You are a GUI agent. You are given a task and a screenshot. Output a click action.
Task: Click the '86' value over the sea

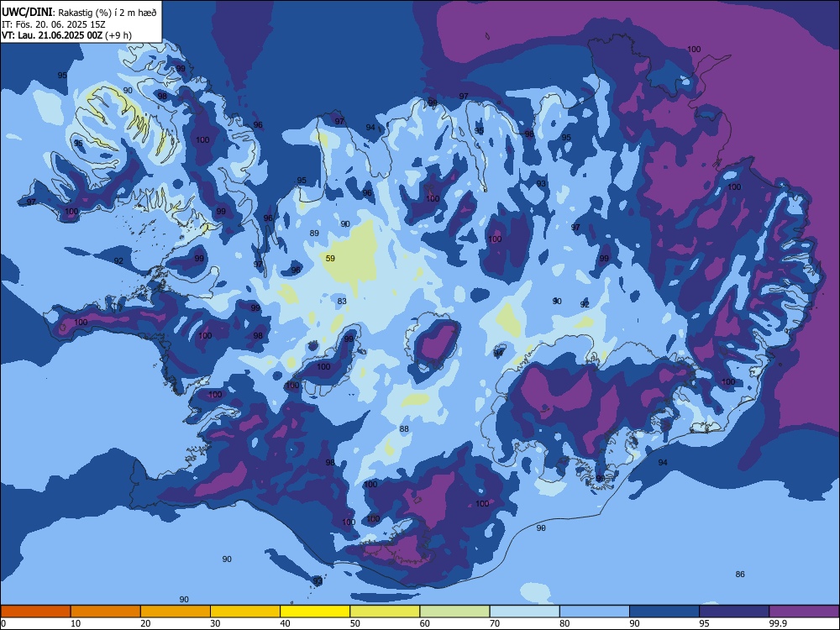(x=740, y=574)
